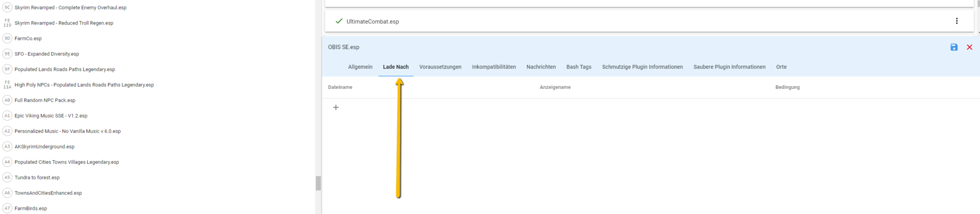The image size is (980, 214).
Task: Switch to the Orte tab
Action: pos(781,67)
